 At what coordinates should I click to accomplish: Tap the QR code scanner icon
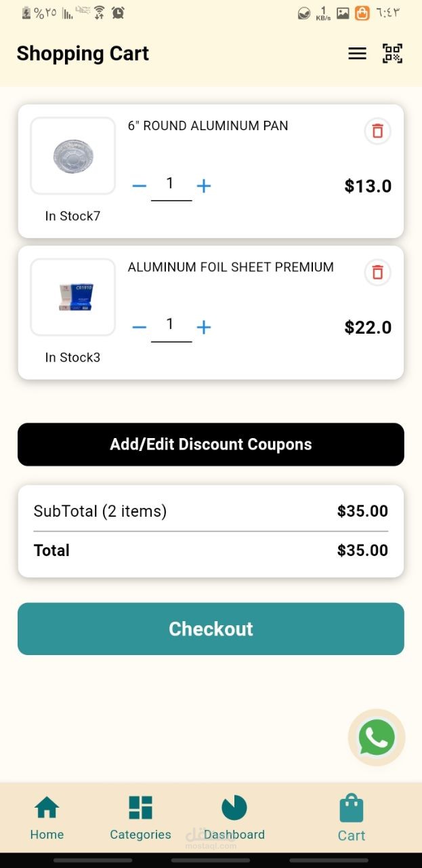coord(392,54)
